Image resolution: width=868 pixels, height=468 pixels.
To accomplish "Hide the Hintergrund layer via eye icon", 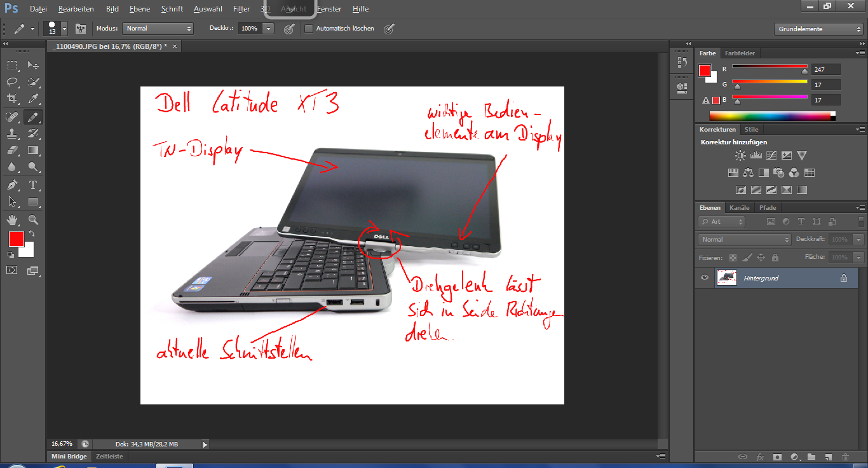I will [x=704, y=278].
